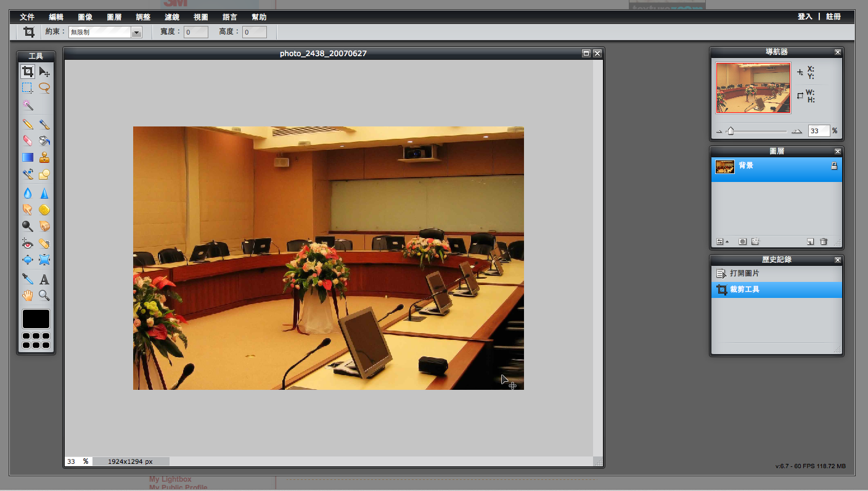Select the Lasso tool

coord(44,88)
